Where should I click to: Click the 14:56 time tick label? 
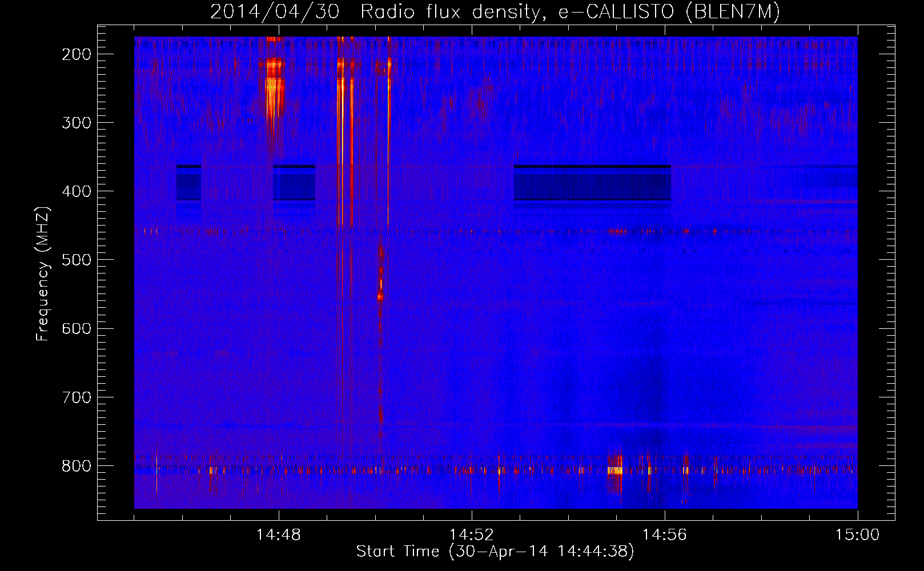[x=665, y=535]
